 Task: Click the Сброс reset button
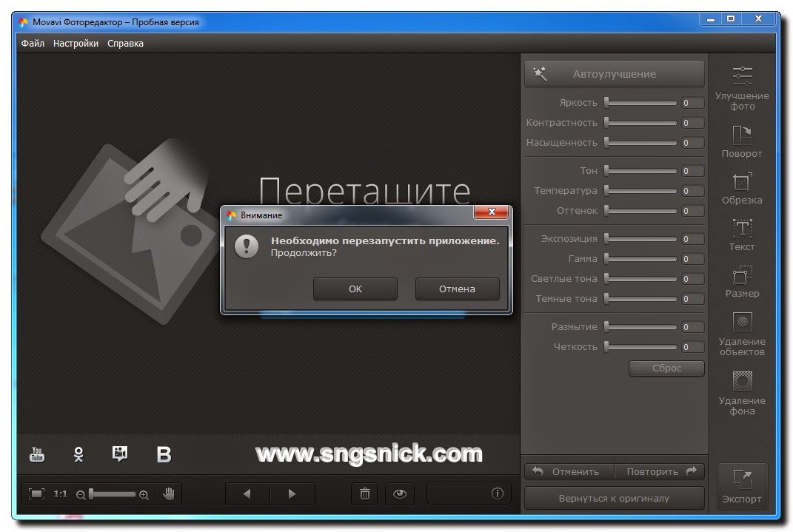point(666,368)
